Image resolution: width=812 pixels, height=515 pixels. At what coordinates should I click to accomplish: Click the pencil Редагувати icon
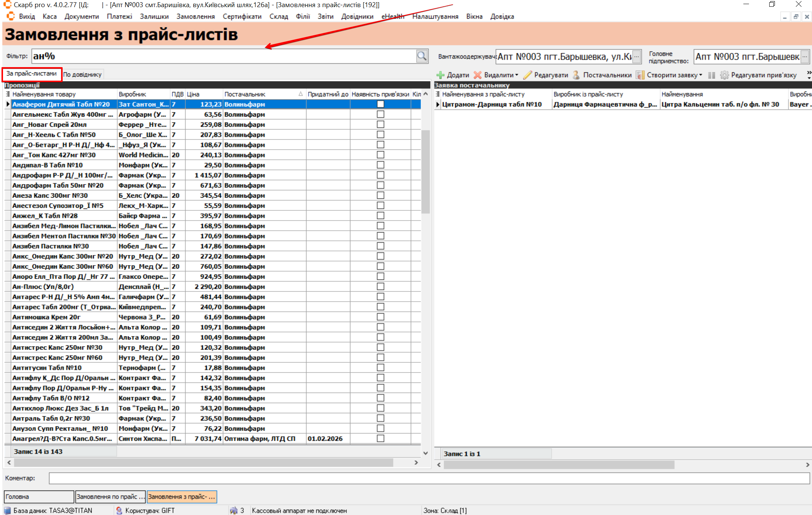pyautogui.click(x=528, y=75)
